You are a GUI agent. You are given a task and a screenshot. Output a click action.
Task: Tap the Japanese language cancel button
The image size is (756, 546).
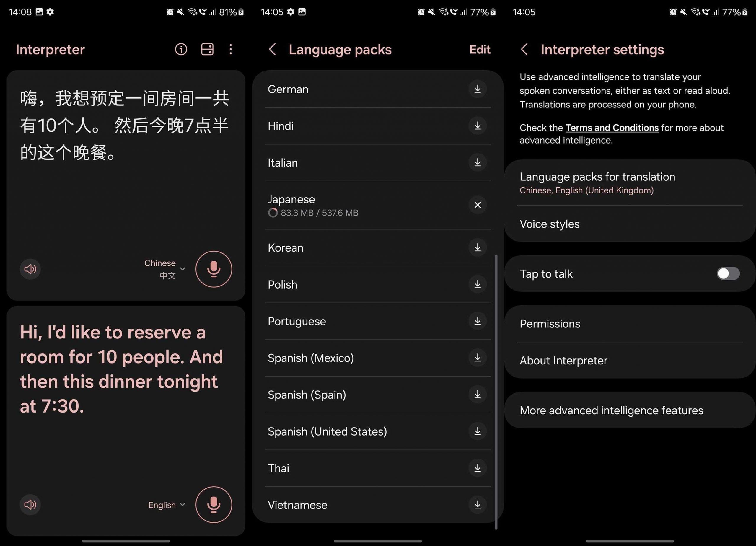[x=477, y=206]
